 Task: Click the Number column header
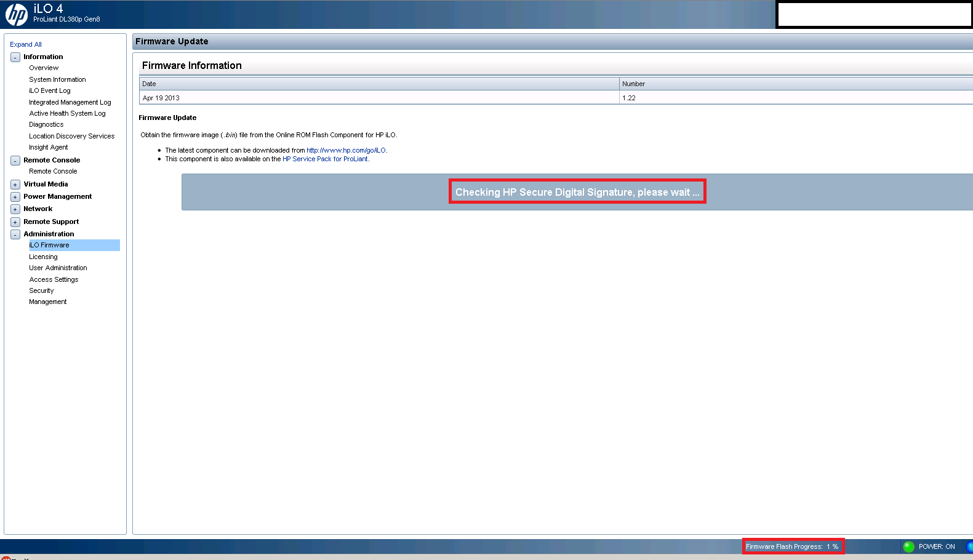pyautogui.click(x=796, y=84)
